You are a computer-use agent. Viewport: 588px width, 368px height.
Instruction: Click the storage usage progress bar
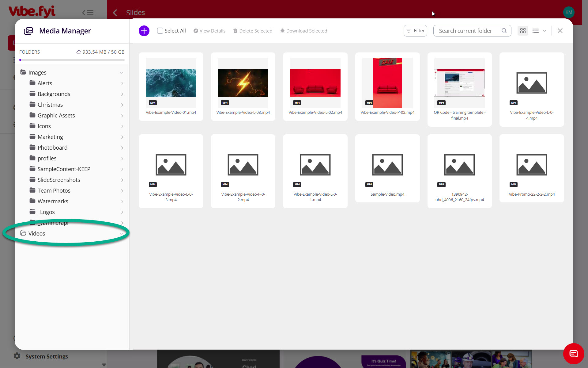pos(72,60)
